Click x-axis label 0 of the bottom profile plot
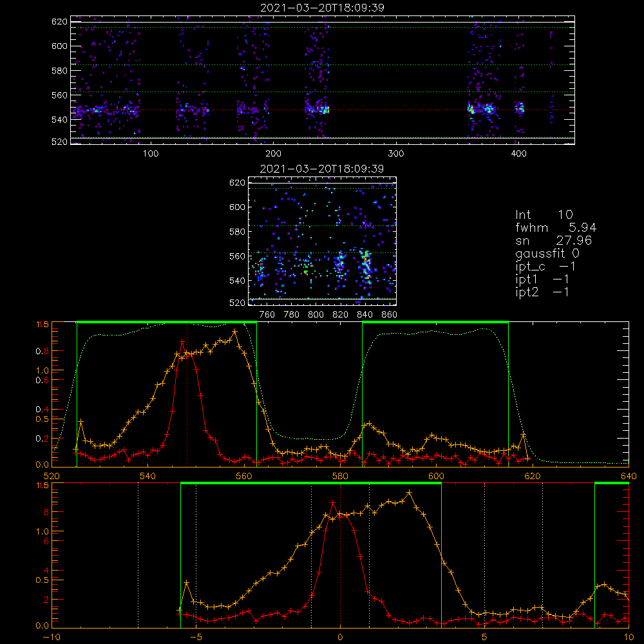This screenshot has height=644, width=644. tap(340, 637)
